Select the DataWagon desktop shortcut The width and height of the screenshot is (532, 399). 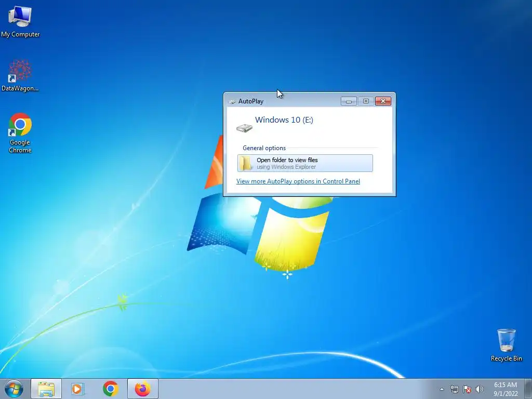point(20,75)
